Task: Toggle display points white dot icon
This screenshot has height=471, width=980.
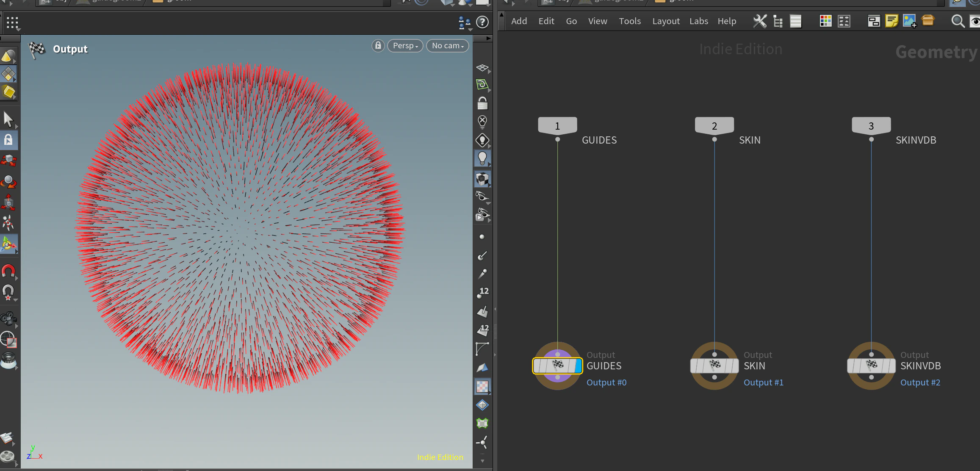Action: [x=482, y=237]
